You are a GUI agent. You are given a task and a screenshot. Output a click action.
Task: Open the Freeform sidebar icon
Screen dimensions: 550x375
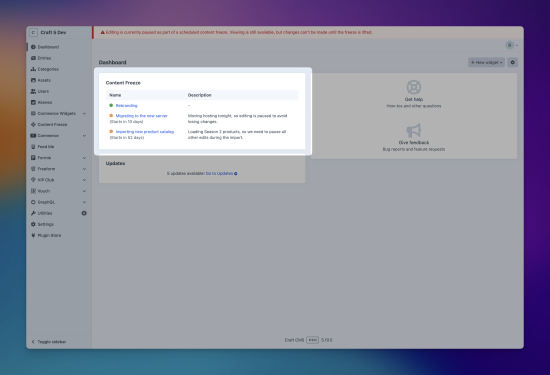click(33, 169)
